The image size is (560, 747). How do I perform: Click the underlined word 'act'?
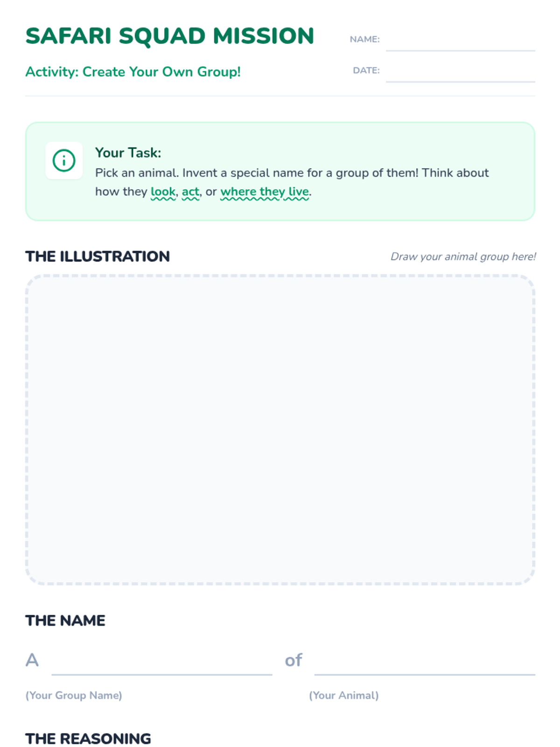click(190, 191)
